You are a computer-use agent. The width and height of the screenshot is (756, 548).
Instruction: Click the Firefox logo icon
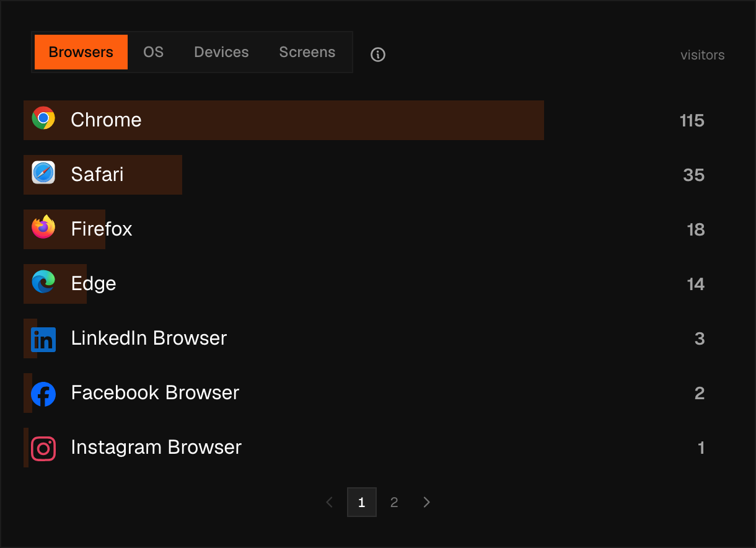tap(43, 227)
